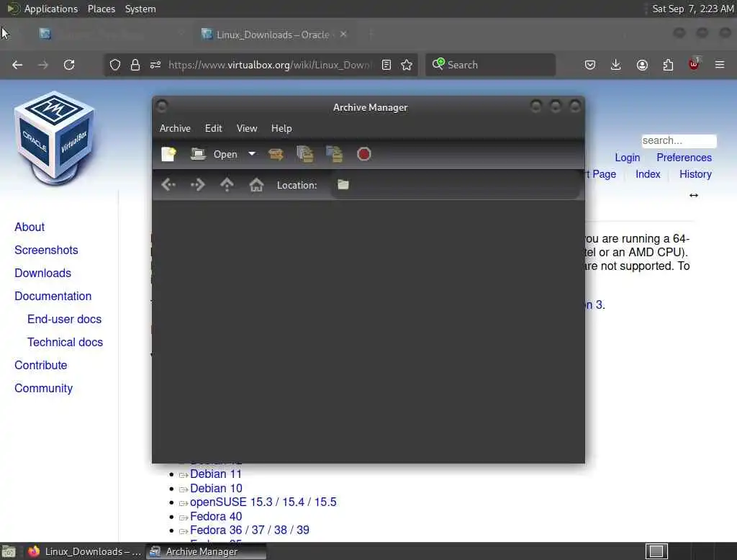Click the Fedora 40 download link
Screen dimensions: 737x560
pyautogui.click(x=216, y=517)
